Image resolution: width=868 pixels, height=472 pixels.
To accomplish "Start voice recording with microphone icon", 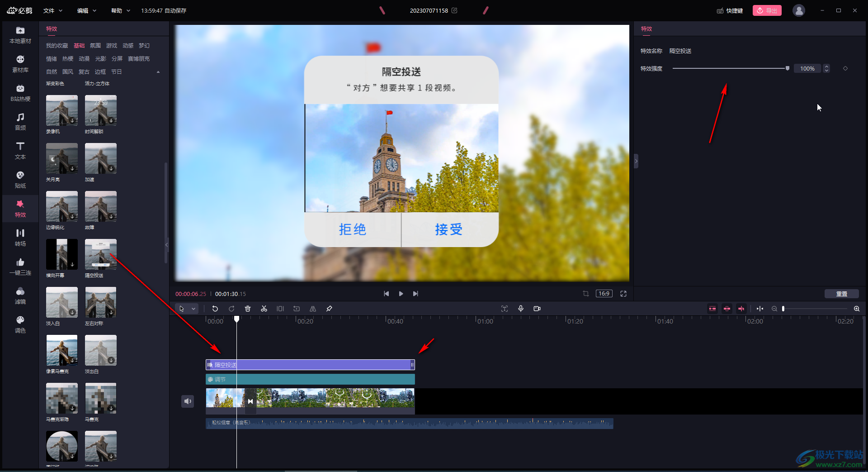I will [x=521, y=309].
